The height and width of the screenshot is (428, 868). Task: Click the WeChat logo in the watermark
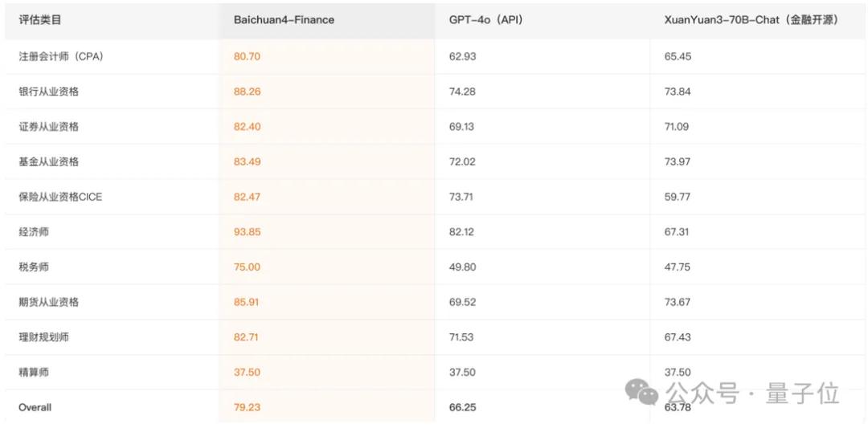(x=643, y=393)
